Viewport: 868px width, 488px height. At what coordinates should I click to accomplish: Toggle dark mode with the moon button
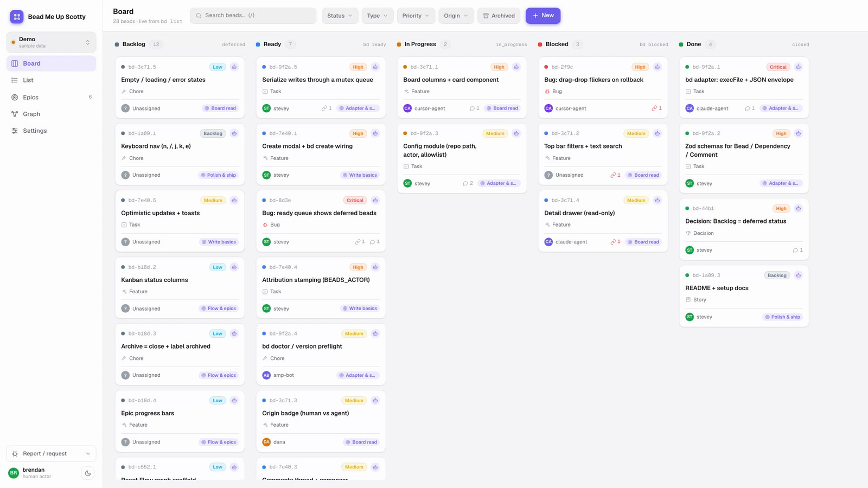88,473
